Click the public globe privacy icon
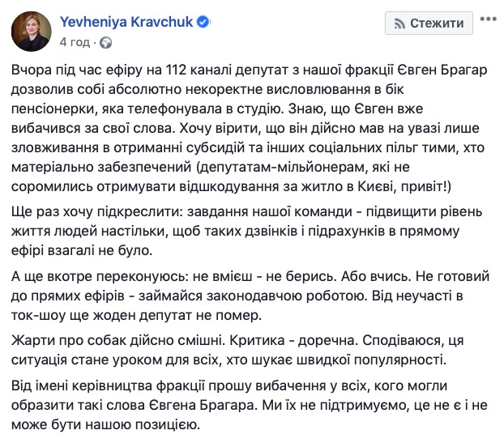The image size is (504, 443). pyautogui.click(x=106, y=42)
